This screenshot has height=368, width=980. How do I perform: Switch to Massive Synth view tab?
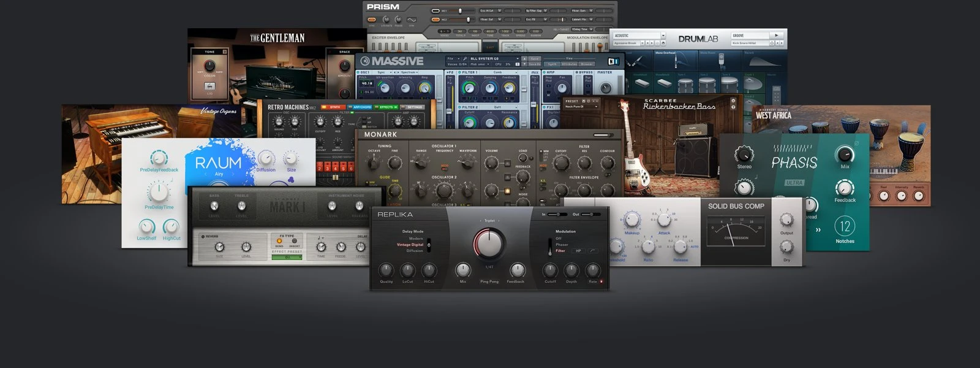552,64
